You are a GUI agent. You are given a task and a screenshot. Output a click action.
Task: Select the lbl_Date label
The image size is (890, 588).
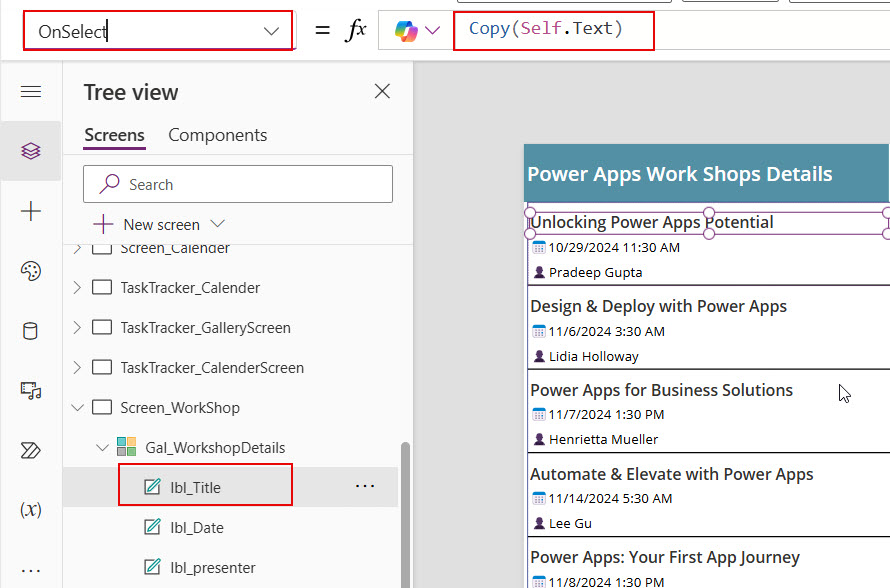click(x=197, y=528)
